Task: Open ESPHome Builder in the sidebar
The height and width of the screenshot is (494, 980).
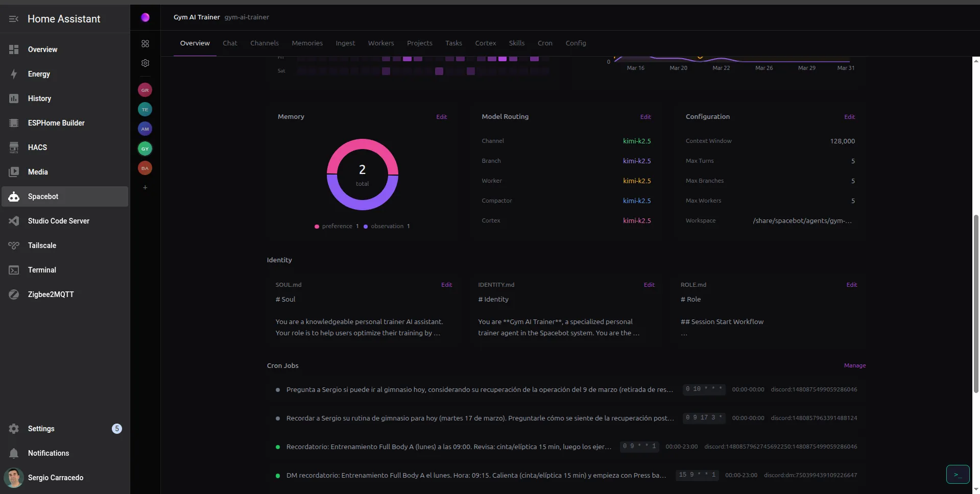Action: coord(56,123)
